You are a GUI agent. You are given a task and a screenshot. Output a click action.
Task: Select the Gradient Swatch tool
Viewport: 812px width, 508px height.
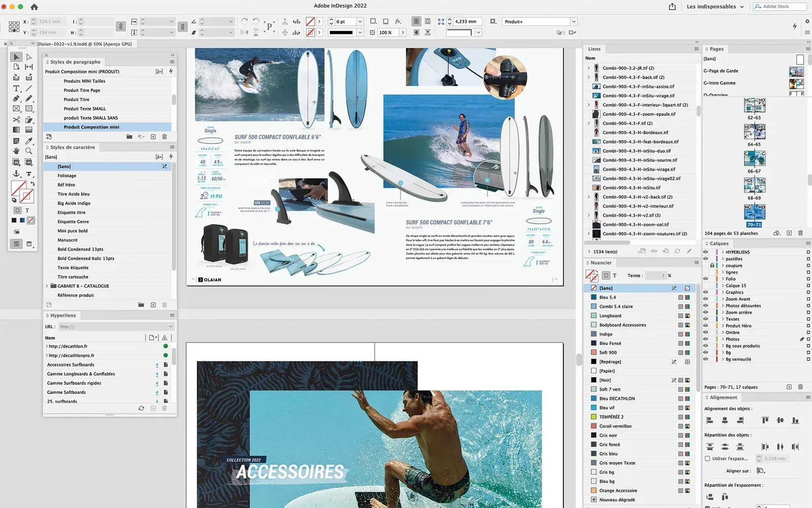click(16, 130)
